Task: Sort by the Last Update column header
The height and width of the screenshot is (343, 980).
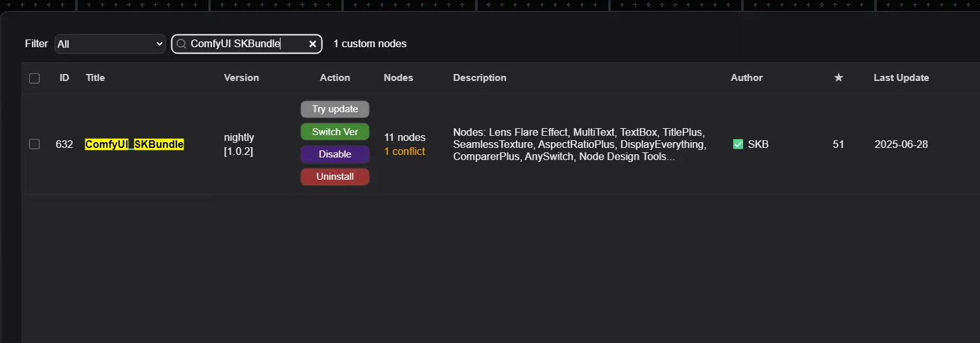Action: tap(900, 78)
